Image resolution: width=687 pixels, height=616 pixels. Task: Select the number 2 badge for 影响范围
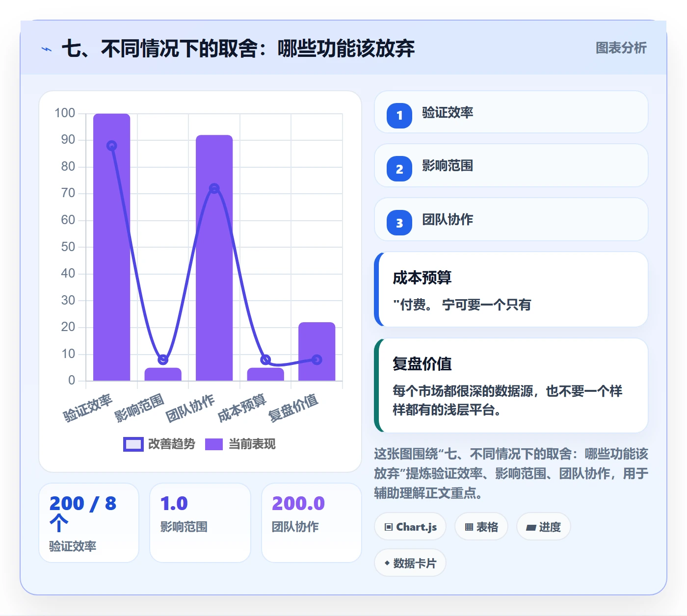click(399, 169)
